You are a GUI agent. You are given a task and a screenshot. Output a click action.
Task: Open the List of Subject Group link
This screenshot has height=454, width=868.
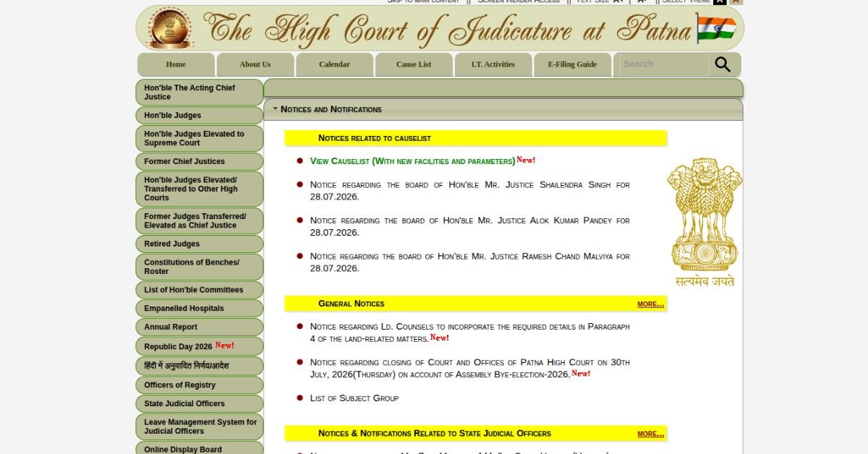point(354,398)
